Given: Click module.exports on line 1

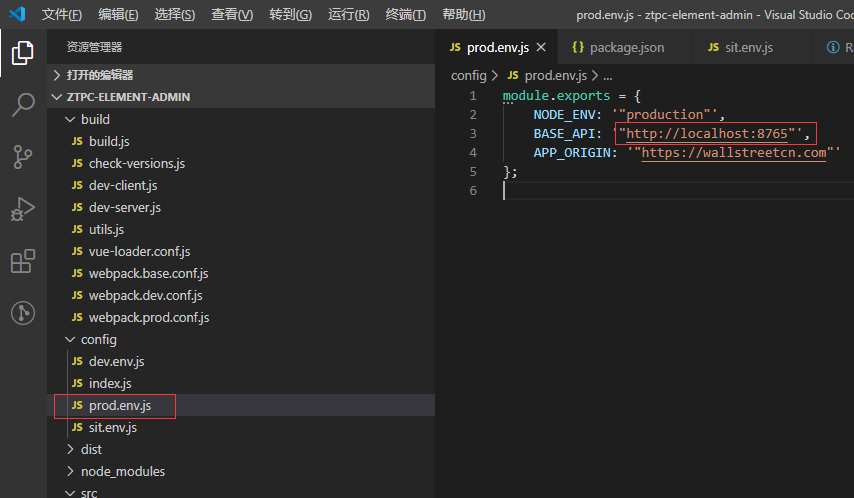Looking at the screenshot, I should pos(556,95).
